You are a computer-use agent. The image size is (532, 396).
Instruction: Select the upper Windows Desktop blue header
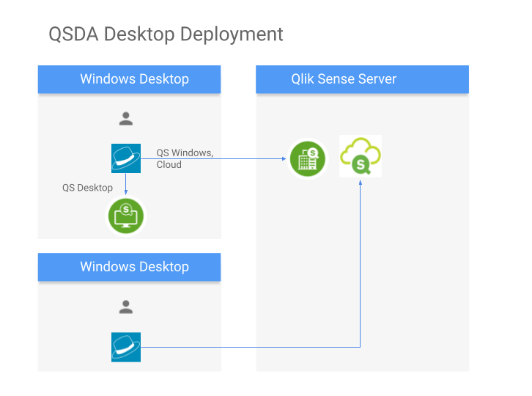click(x=129, y=79)
